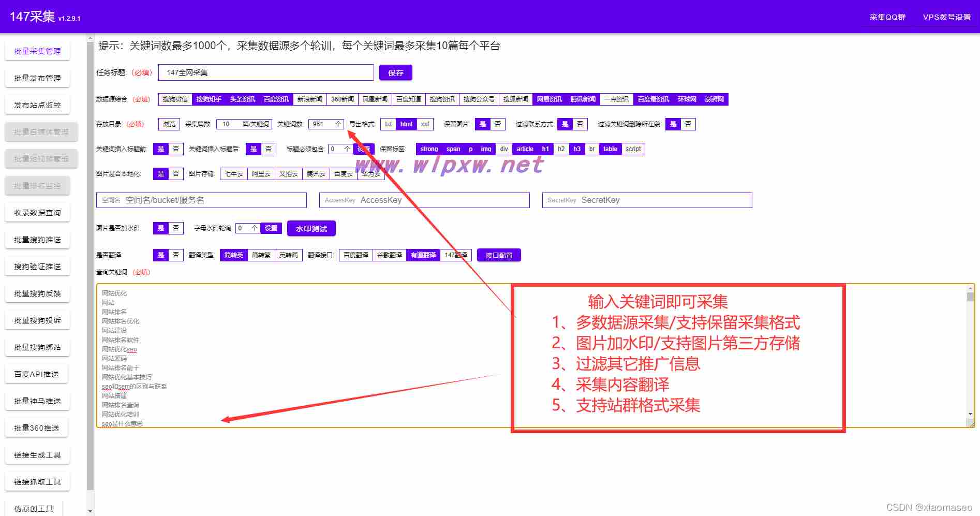This screenshot has height=516, width=980.
Task: Click the 浏览 button for 存放目录
Action: click(x=169, y=124)
